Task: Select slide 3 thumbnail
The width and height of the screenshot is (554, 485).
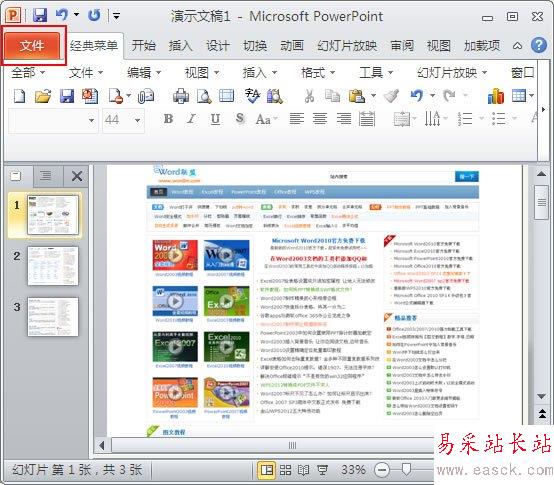Action: (x=53, y=317)
